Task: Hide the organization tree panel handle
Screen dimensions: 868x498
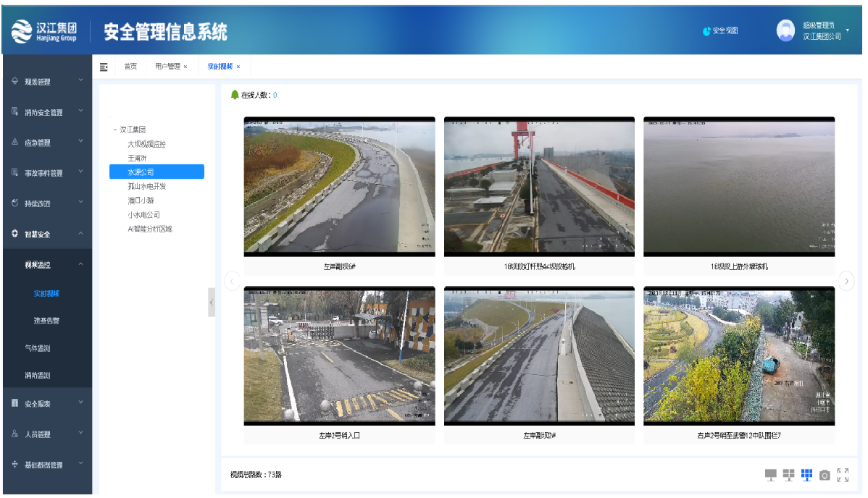Action: 212,302
